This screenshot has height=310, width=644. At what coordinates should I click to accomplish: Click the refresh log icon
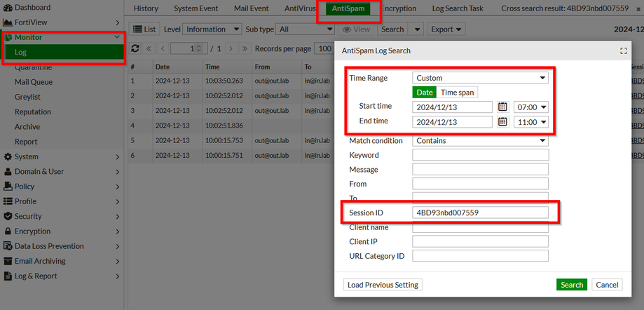(135, 48)
